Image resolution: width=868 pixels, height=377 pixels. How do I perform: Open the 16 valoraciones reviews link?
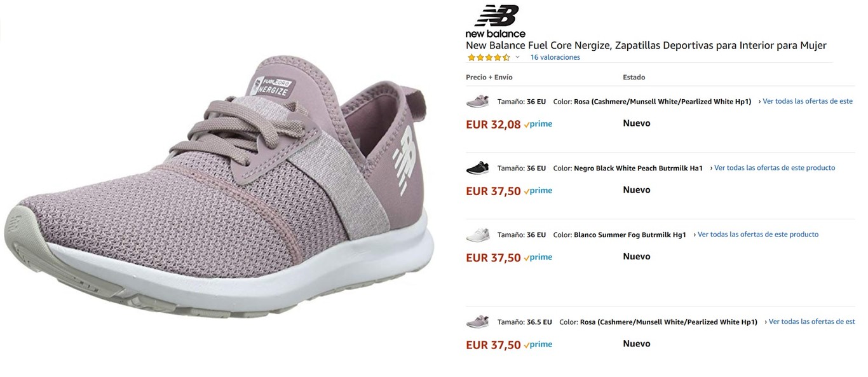click(555, 57)
